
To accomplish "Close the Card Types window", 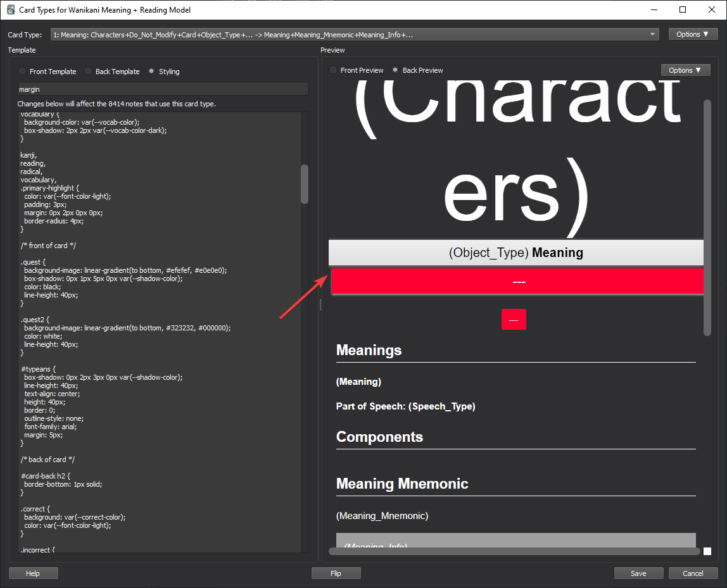I will [712, 9].
